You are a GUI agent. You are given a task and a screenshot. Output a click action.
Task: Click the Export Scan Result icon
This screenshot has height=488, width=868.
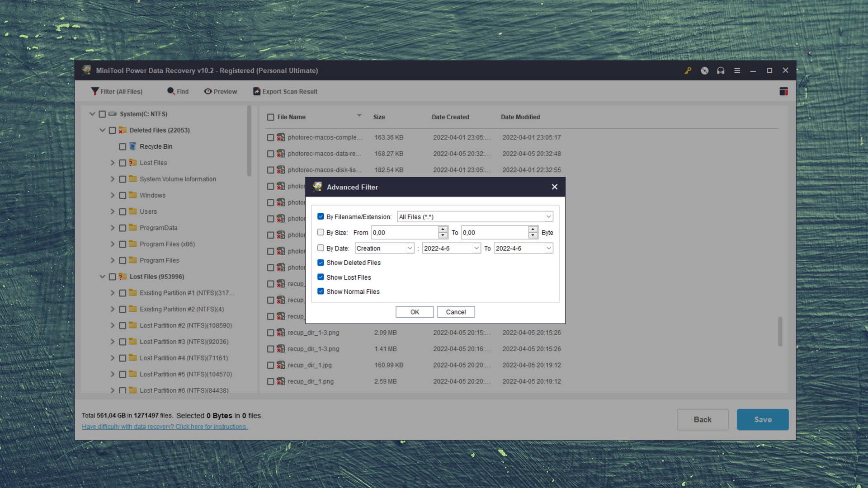[257, 91]
